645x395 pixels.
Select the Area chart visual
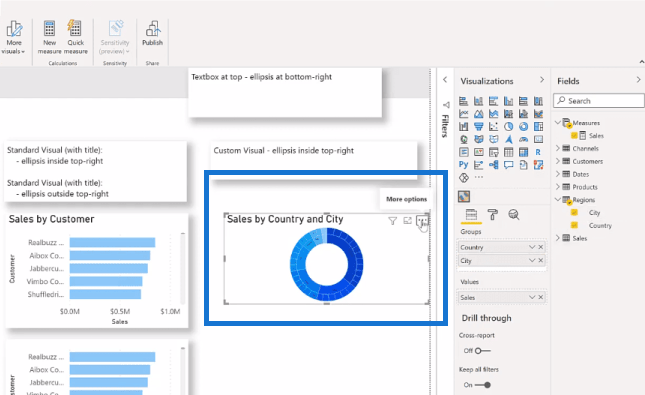[x=478, y=114]
